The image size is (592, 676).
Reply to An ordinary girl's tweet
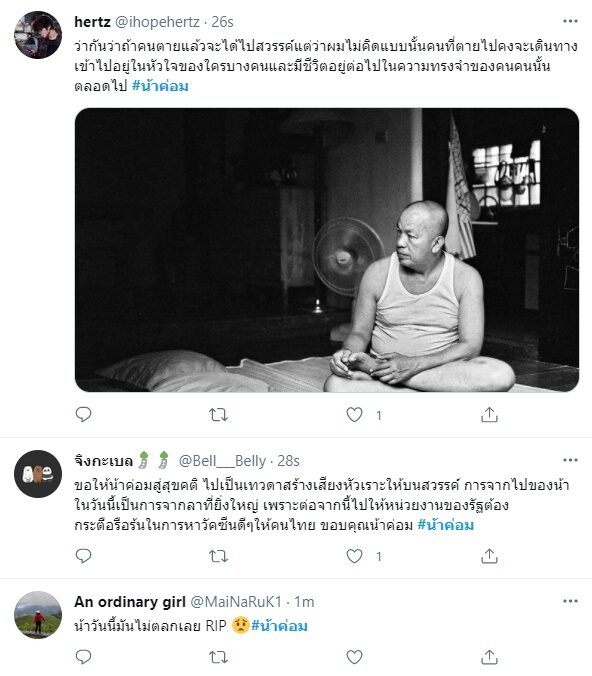click(83, 657)
